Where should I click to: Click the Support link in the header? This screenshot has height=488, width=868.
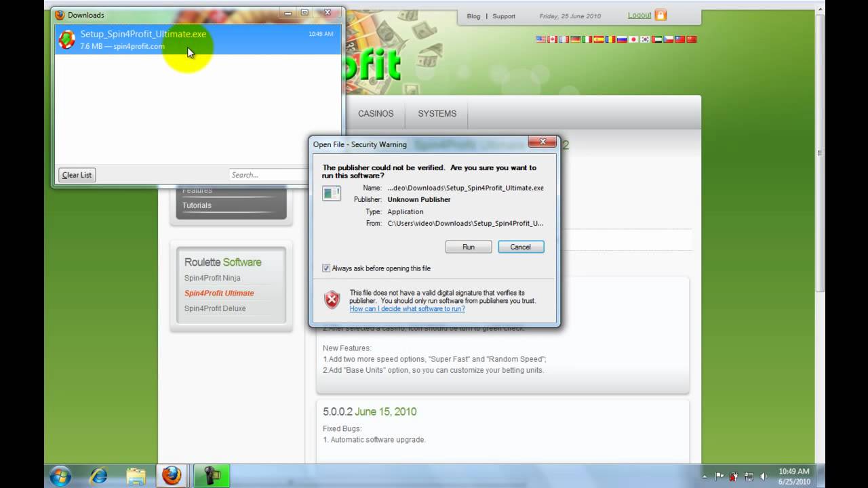click(504, 16)
